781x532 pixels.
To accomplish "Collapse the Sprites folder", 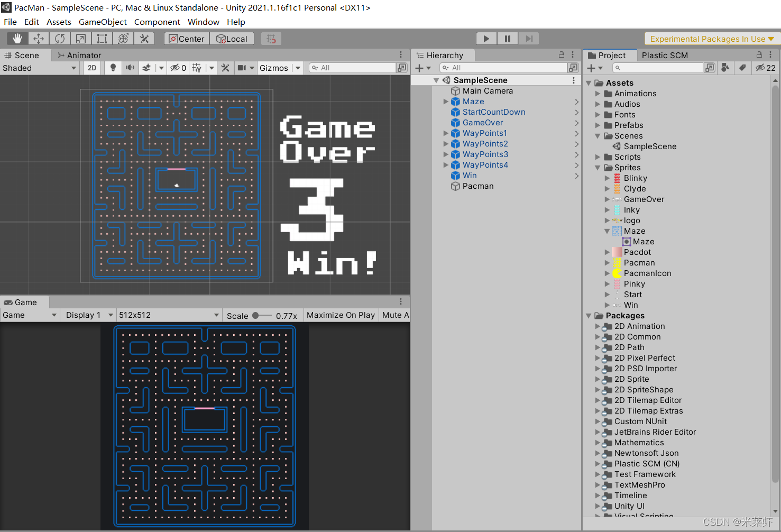I will coord(598,168).
